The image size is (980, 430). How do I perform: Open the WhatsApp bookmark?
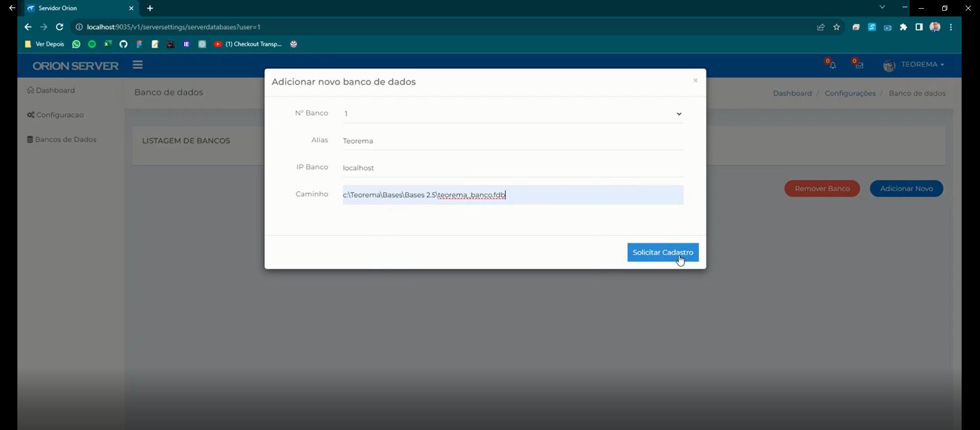[76, 44]
